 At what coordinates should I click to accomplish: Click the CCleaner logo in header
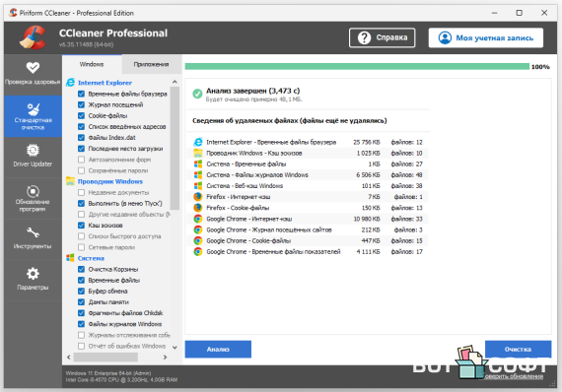tap(33, 37)
